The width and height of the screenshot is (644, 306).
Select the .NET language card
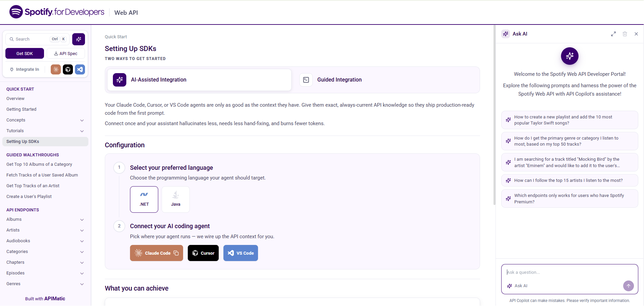[144, 199]
